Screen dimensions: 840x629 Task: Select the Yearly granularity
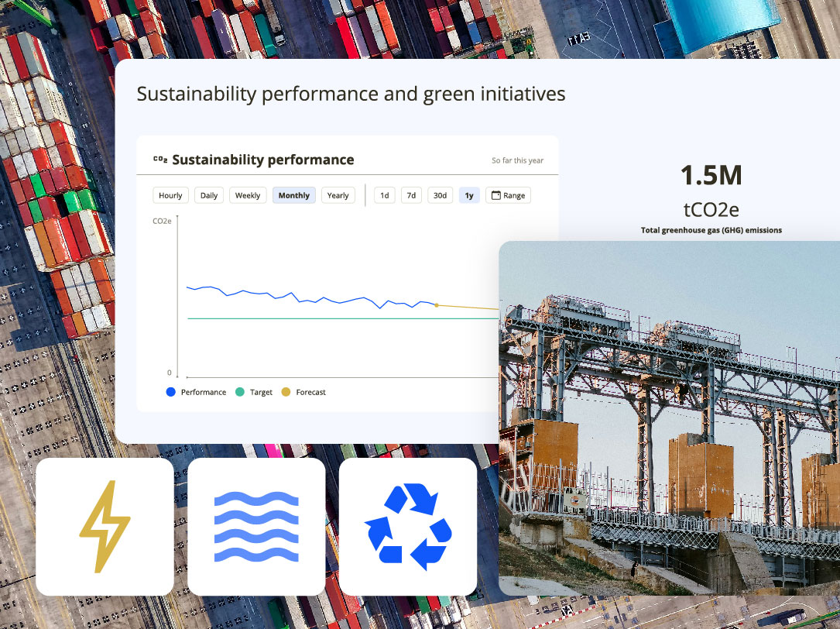coord(338,195)
